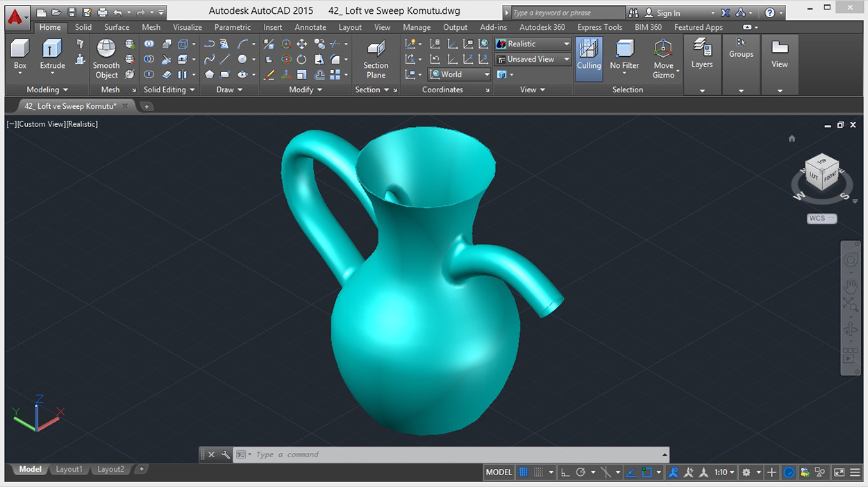Click the ViewCube FRONT face

(831, 178)
